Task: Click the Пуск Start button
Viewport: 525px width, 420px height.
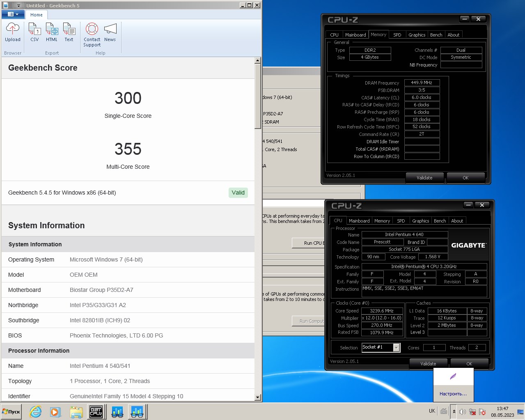Action: [11, 412]
